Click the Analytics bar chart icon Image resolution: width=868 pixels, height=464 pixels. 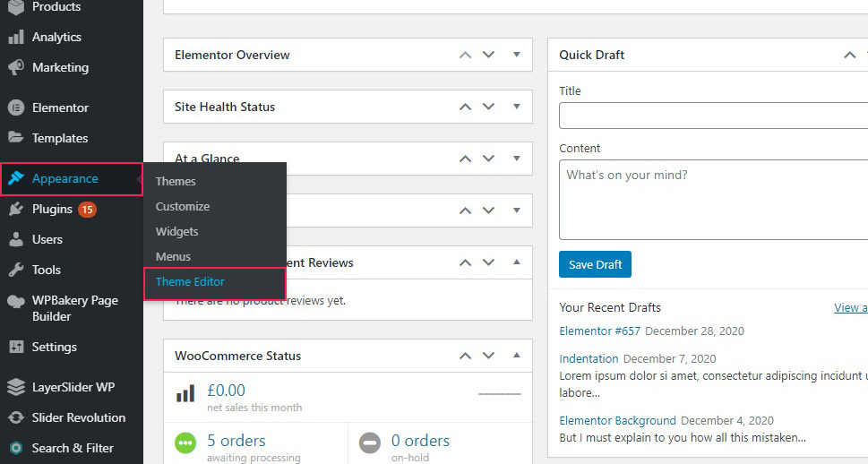coord(16,37)
